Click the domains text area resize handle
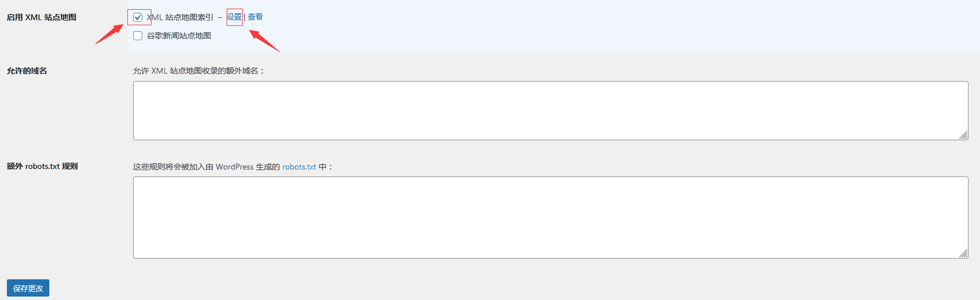The image size is (980, 300). tap(963, 135)
